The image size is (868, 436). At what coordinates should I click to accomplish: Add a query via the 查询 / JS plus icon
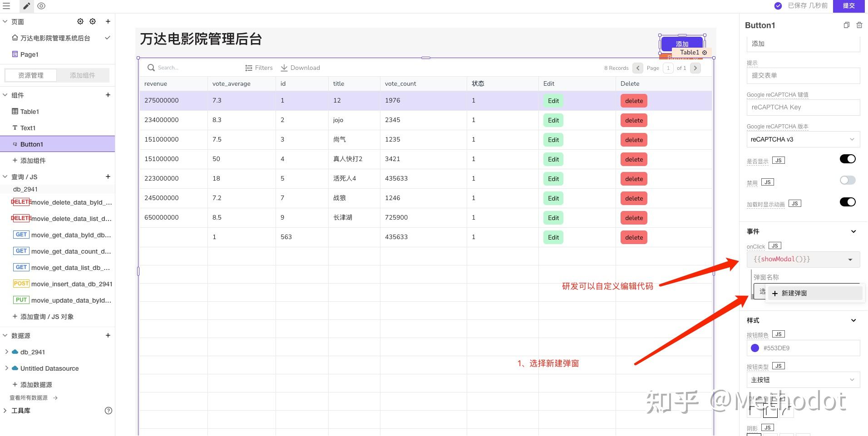tap(108, 176)
